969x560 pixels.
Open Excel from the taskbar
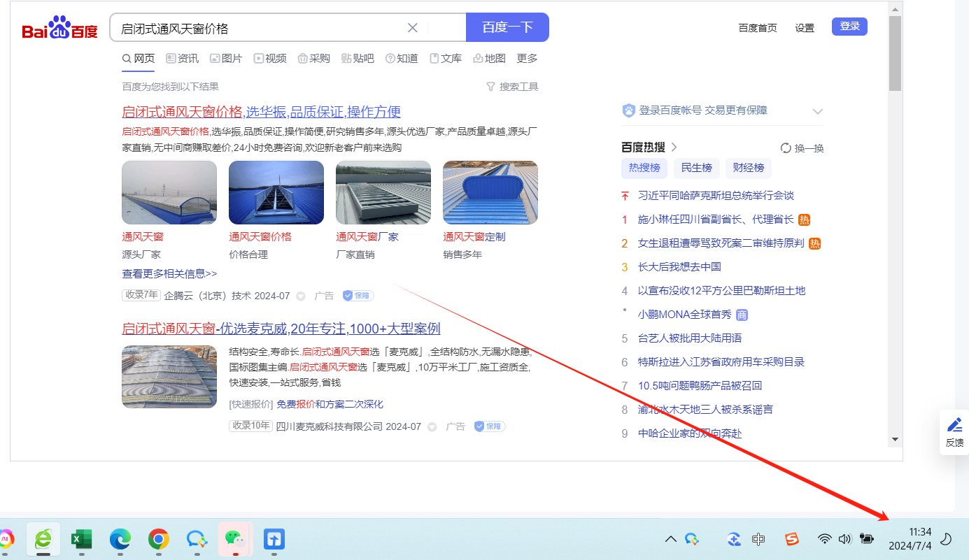(x=82, y=539)
